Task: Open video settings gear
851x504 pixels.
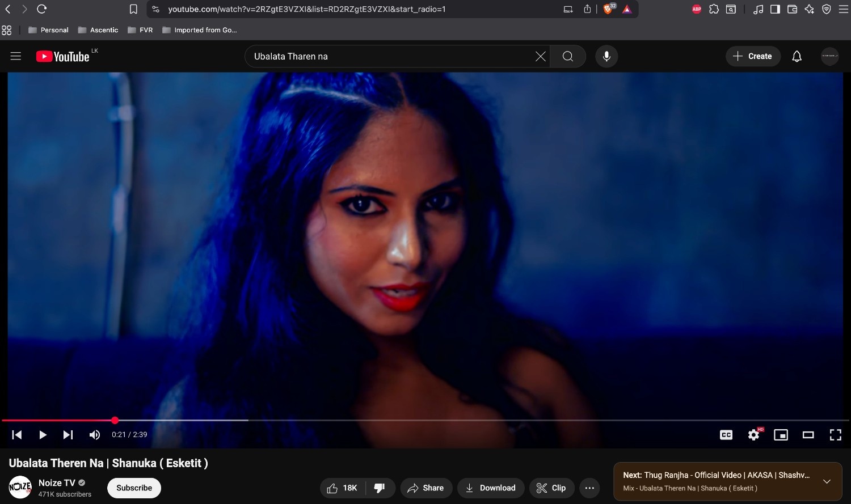Action: pos(754,435)
